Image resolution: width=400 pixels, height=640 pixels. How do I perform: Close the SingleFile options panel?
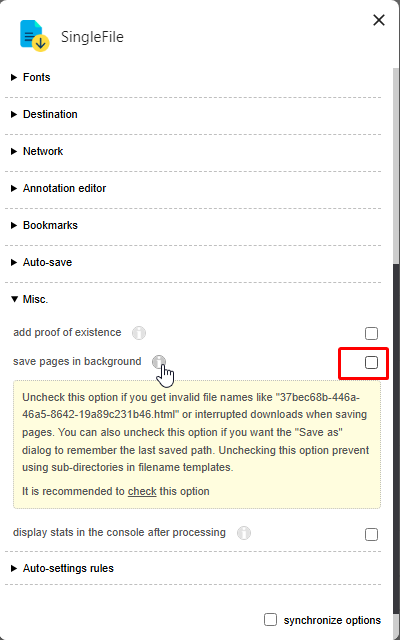click(379, 20)
